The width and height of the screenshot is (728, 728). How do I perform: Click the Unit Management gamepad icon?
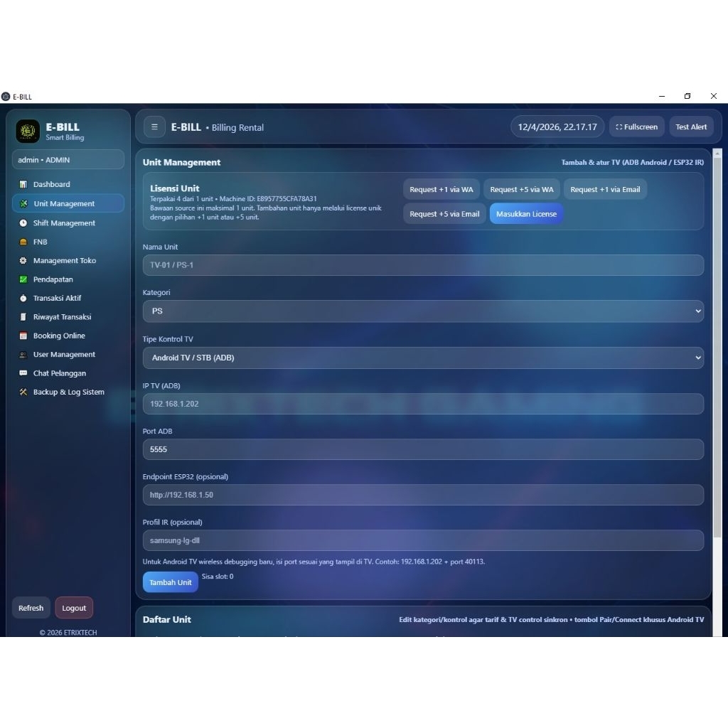click(x=23, y=203)
